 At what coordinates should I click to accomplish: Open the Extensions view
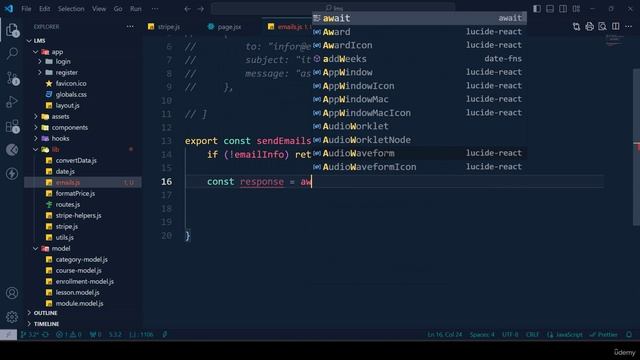[12, 126]
